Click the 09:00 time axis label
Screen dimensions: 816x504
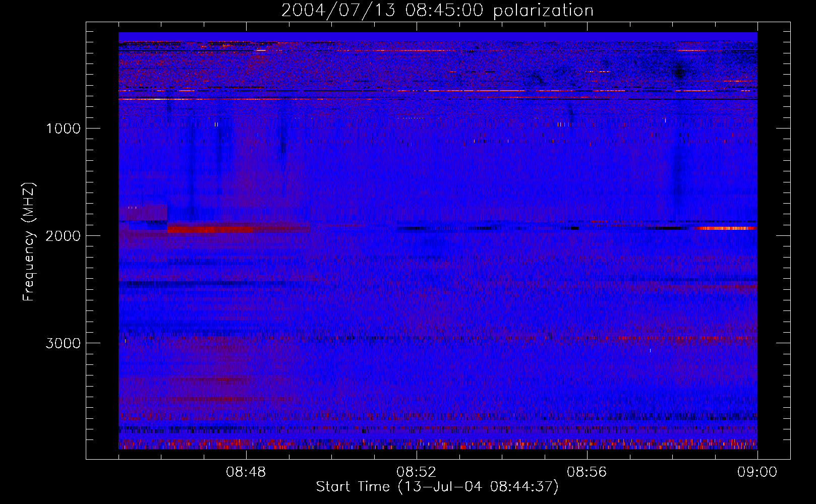point(757,472)
